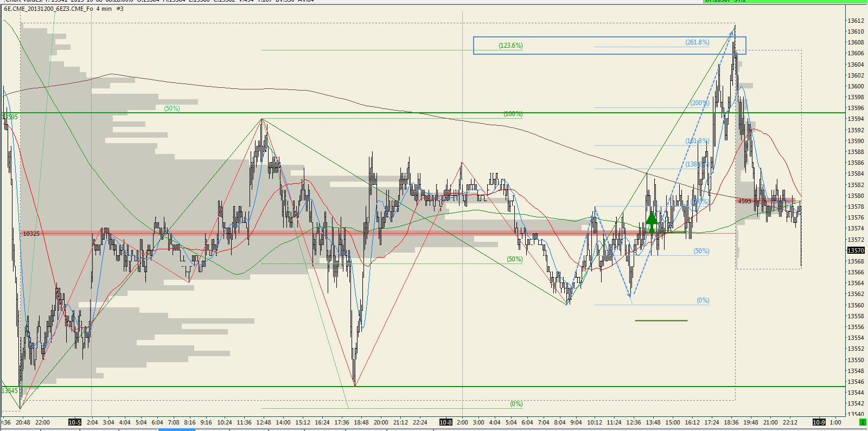The width and height of the screenshot is (868, 431).
Task: Click the 13545 horizontal line label
Action: (10, 390)
